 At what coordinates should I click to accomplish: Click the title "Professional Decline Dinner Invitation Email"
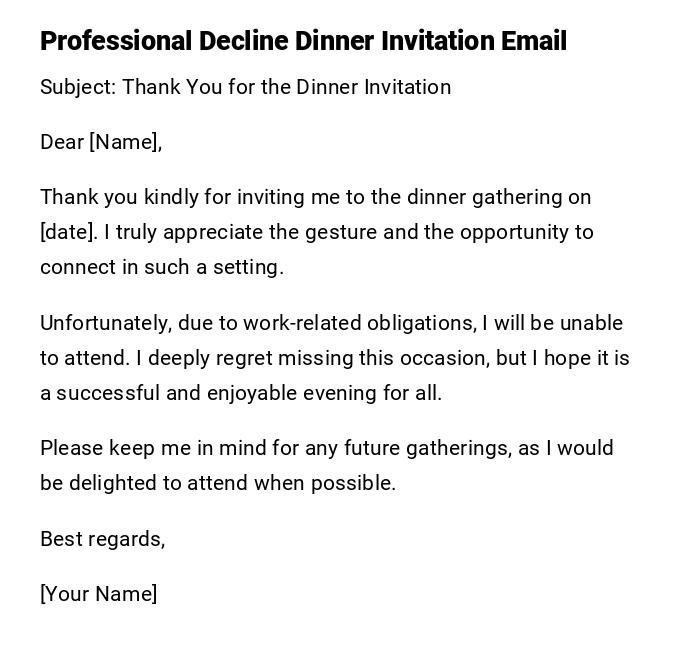pyautogui.click(x=303, y=41)
